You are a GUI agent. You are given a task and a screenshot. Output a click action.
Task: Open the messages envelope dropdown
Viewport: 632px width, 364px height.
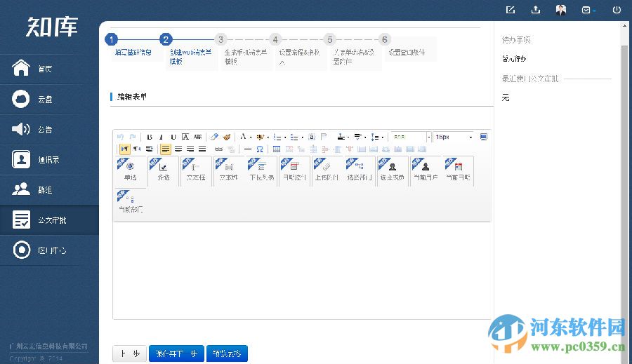coord(588,10)
